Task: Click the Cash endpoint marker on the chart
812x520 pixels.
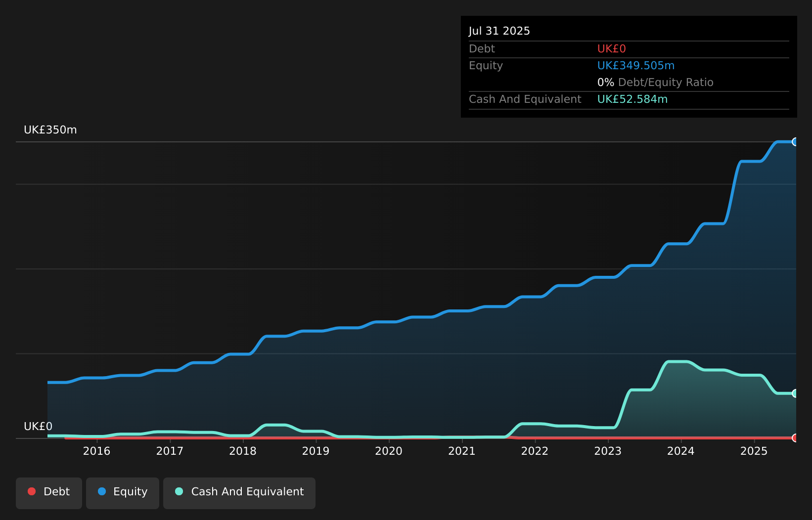Action: tap(796, 393)
